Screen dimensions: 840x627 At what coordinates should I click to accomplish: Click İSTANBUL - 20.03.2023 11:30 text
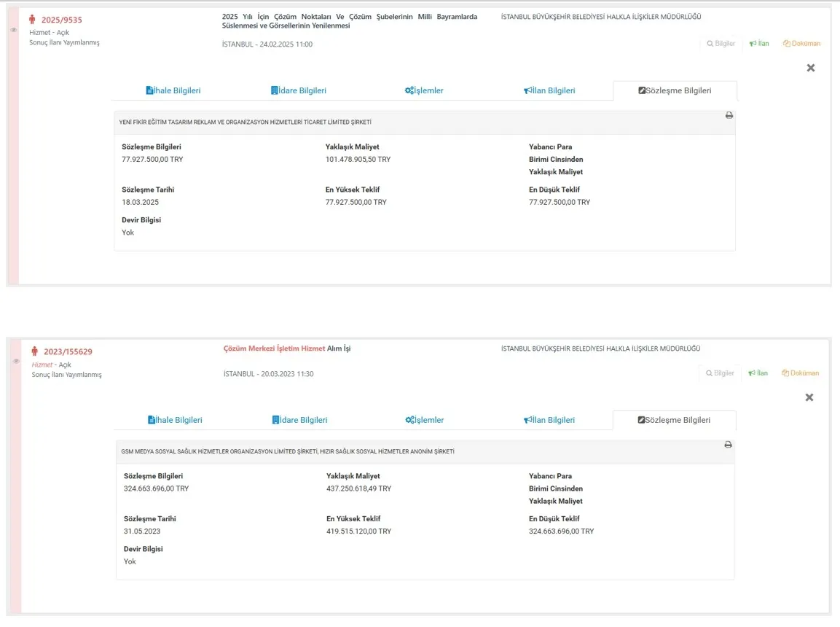point(268,374)
